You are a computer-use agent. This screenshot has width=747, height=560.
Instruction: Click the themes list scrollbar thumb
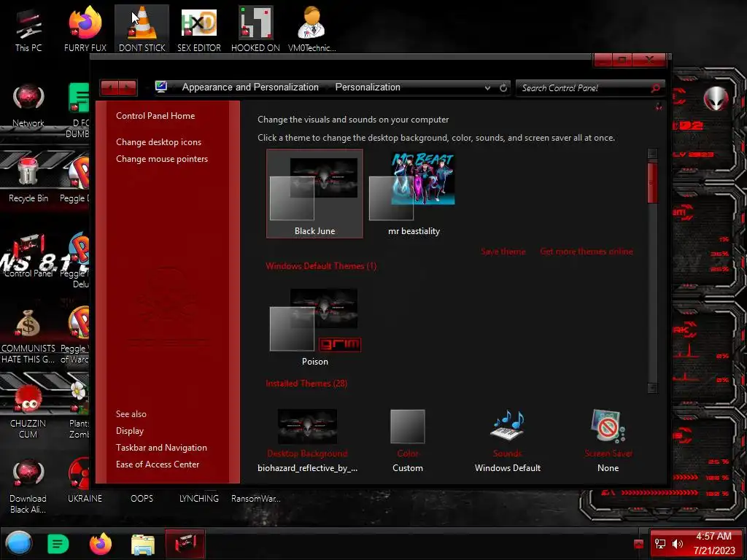coord(653,183)
